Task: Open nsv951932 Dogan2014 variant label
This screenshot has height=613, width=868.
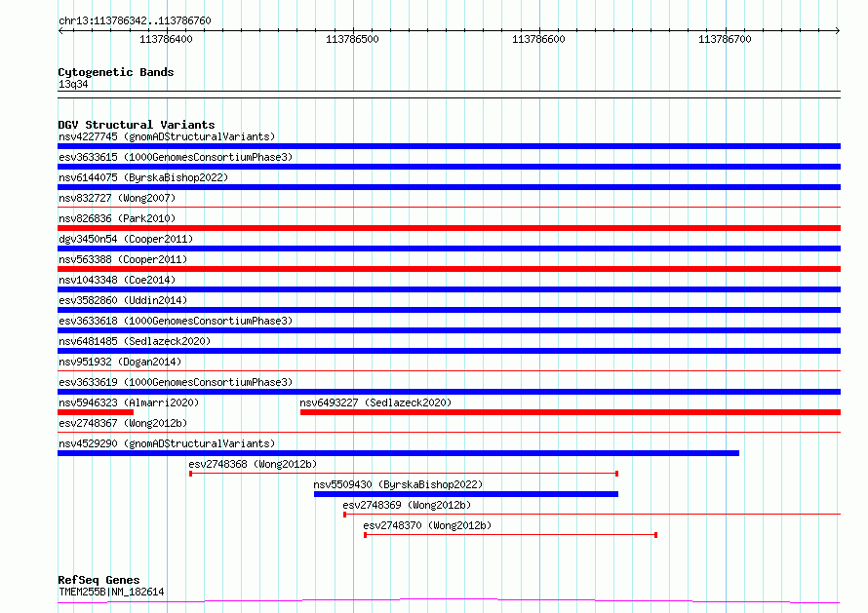Action: pyautogui.click(x=120, y=362)
